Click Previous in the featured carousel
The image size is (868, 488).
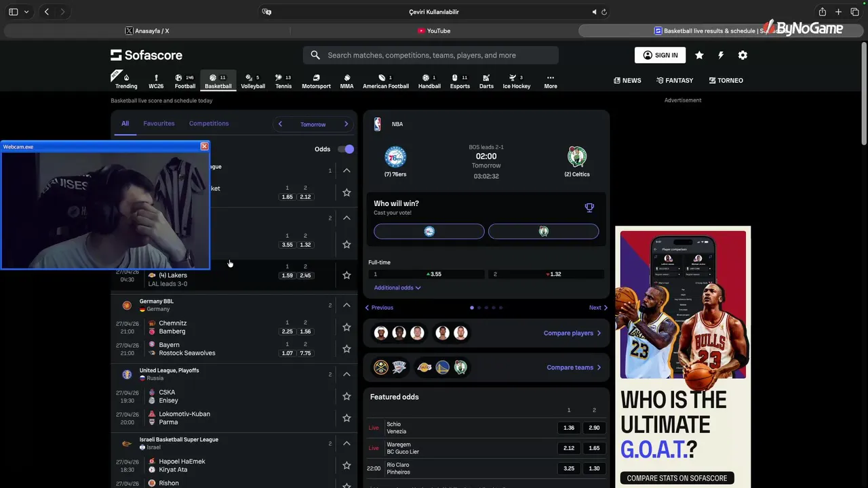coord(379,308)
